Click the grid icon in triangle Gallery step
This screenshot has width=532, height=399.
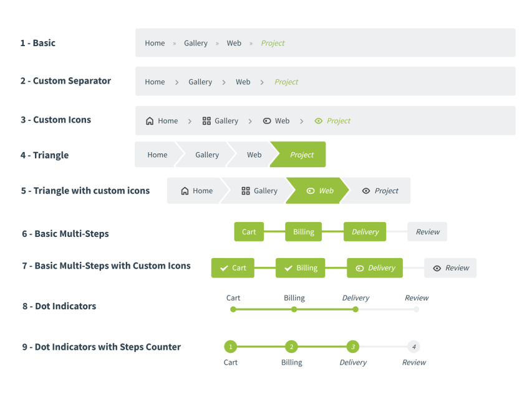[246, 191]
